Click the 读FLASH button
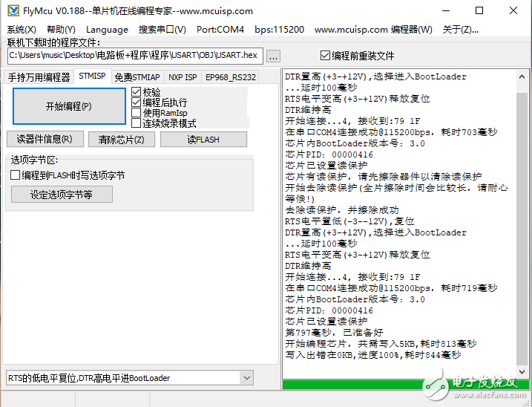532x407 pixels. 203,140
